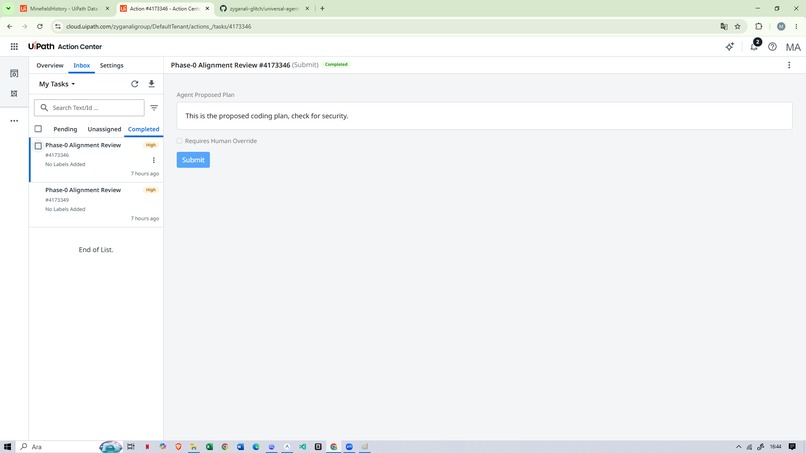This screenshot has width=806, height=453.
Task: Click the second icon in left sidebar rail
Action: pyautogui.click(x=14, y=94)
